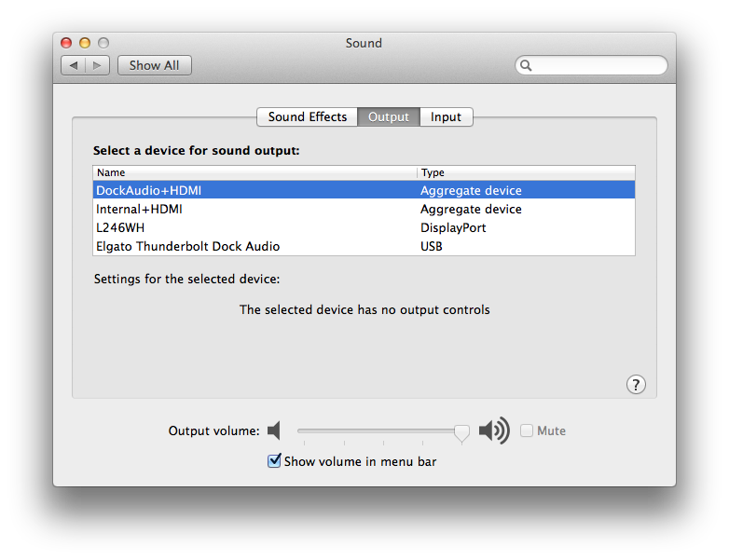
Task: Go back with the left arrow button
Action: (x=74, y=65)
